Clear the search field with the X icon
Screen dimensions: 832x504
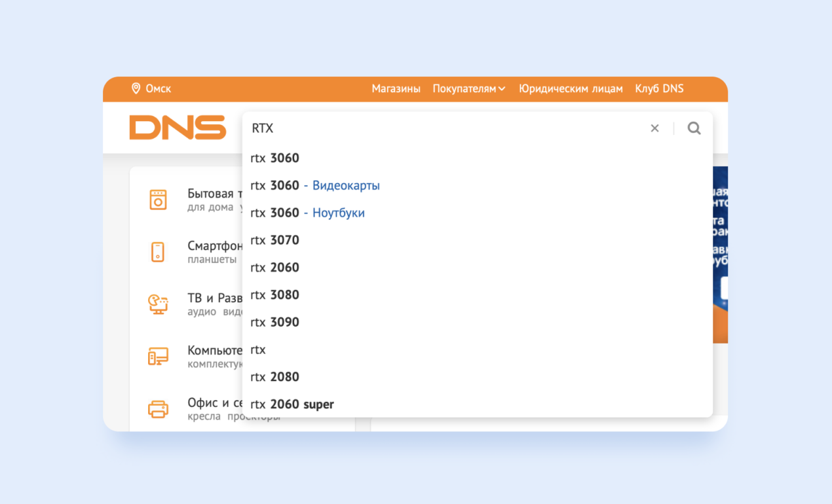pos(654,128)
